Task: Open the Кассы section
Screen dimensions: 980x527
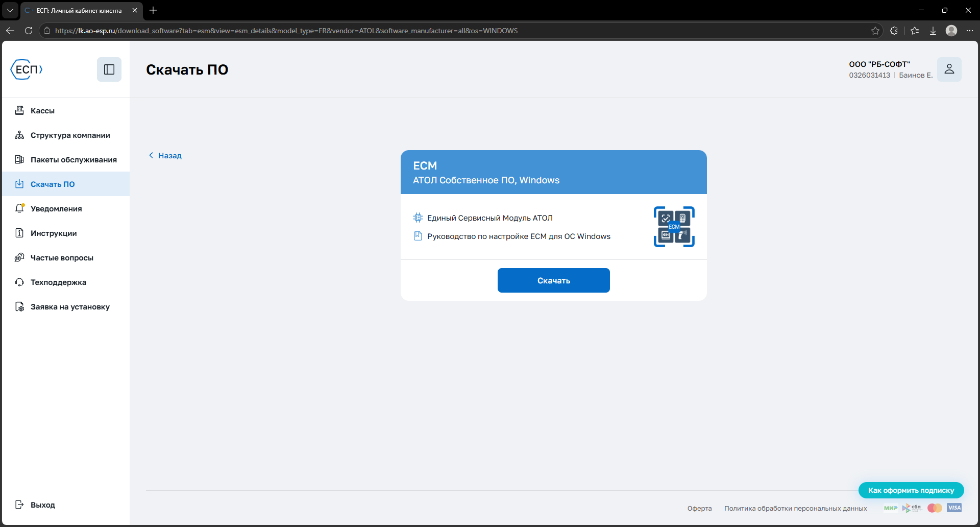Action: tap(66, 110)
